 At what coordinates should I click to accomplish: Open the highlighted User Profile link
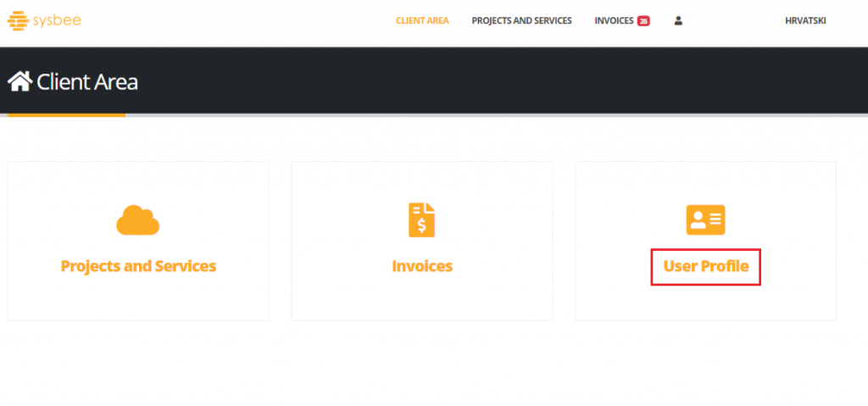tap(705, 266)
